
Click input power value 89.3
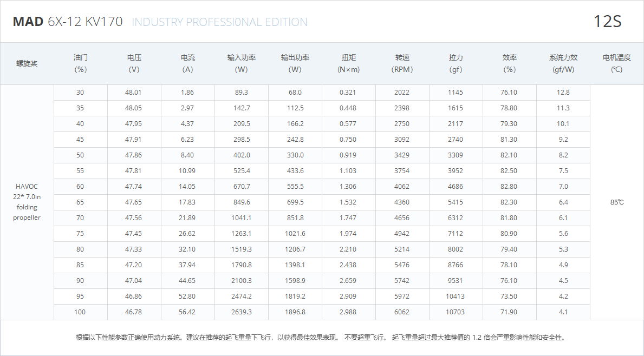point(242,93)
